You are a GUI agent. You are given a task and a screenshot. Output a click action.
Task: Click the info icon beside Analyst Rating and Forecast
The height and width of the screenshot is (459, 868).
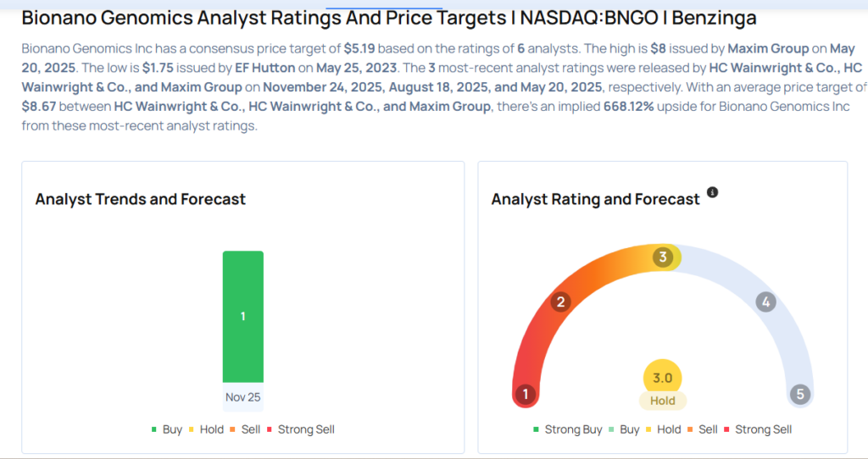coord(712,193)
